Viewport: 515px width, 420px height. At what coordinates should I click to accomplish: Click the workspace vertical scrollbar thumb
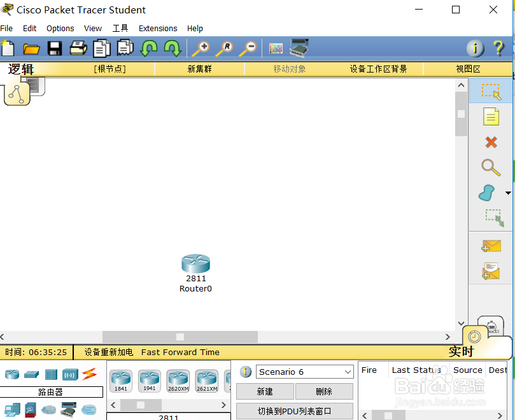pos(461,114)
